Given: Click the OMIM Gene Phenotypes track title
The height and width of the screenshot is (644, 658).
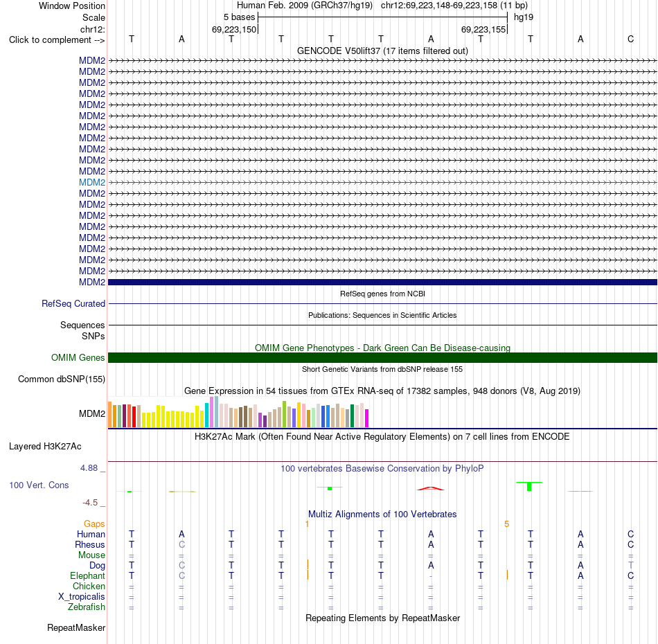Looking at the screenshot, I should click(x=382, y=348).
